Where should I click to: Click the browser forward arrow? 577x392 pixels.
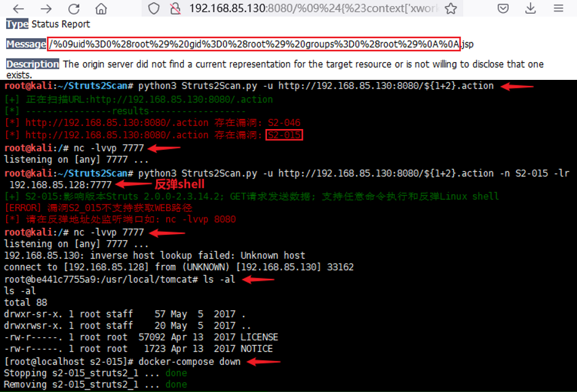46,9
